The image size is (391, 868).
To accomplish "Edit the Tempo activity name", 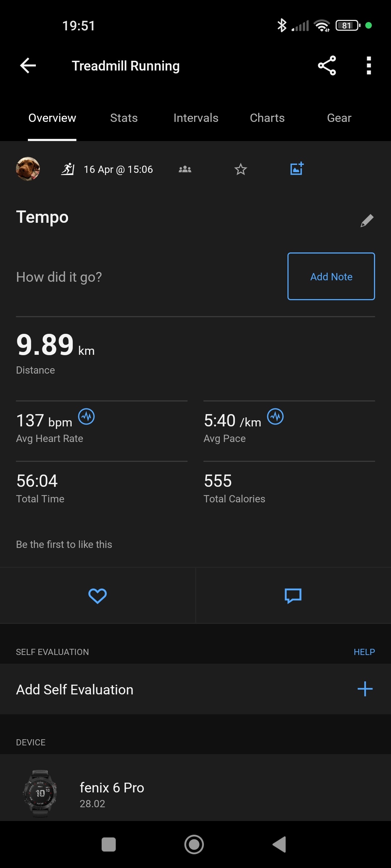I will point(367,220).
